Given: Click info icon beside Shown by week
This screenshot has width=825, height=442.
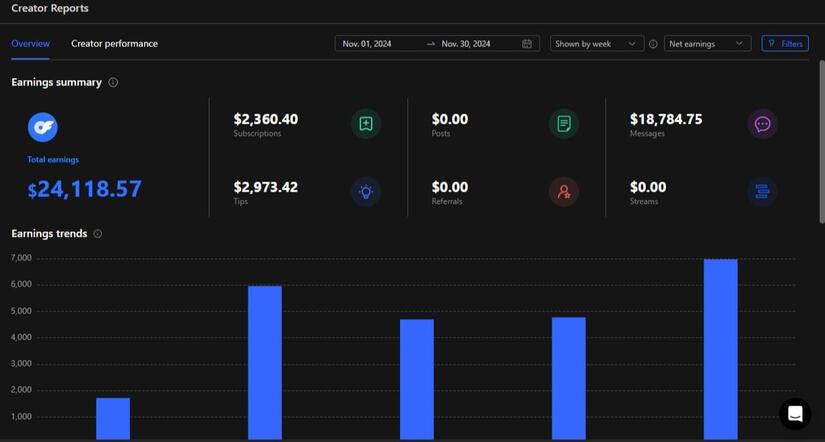Looking at the screenshot, I should tap(653, 44).
